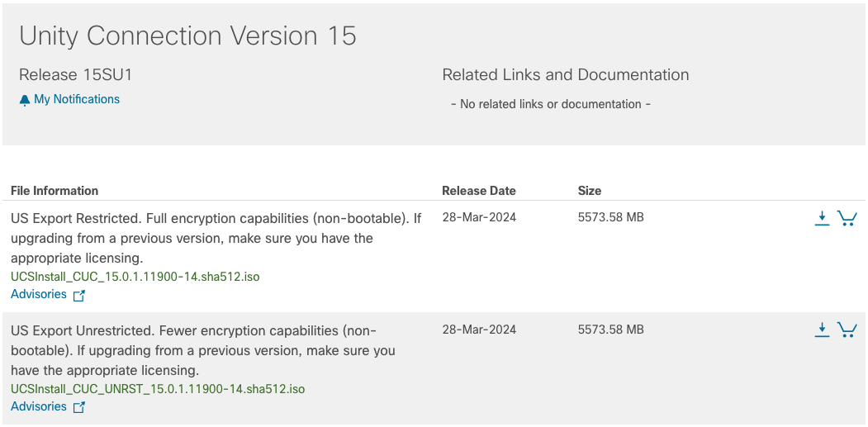Download the US Export Restricted ISO file
The width and height of the screenshot is (868, 427).
click(822, 218)
